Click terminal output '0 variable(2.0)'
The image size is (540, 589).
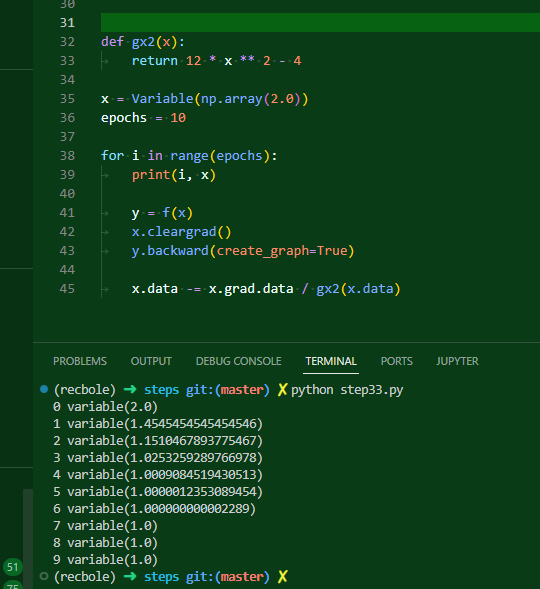tap(105, 406)
